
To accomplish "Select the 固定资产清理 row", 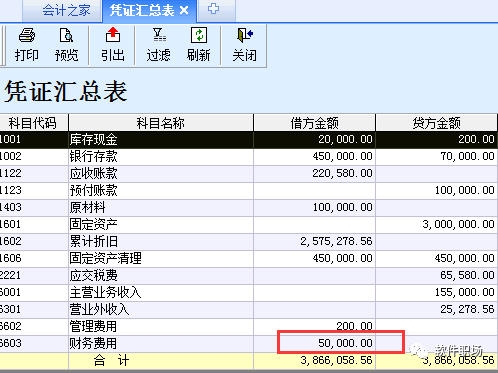I will pos(248,258).
